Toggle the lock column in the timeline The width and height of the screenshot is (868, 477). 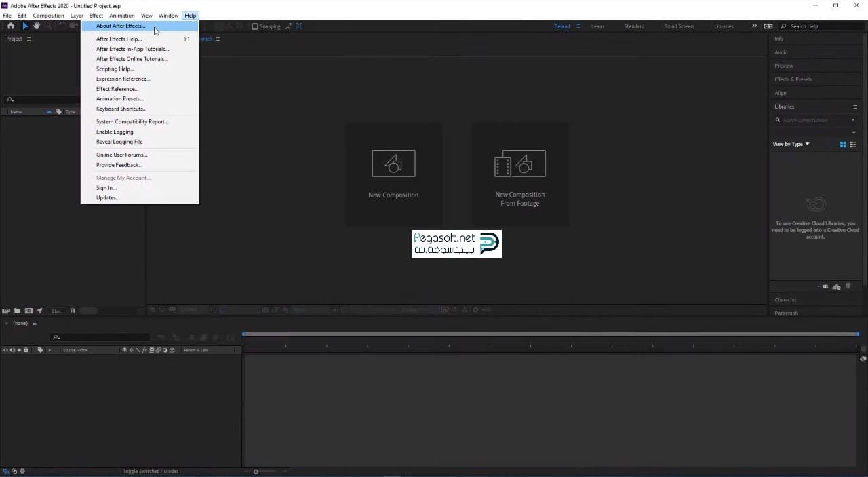coord(26,350)
